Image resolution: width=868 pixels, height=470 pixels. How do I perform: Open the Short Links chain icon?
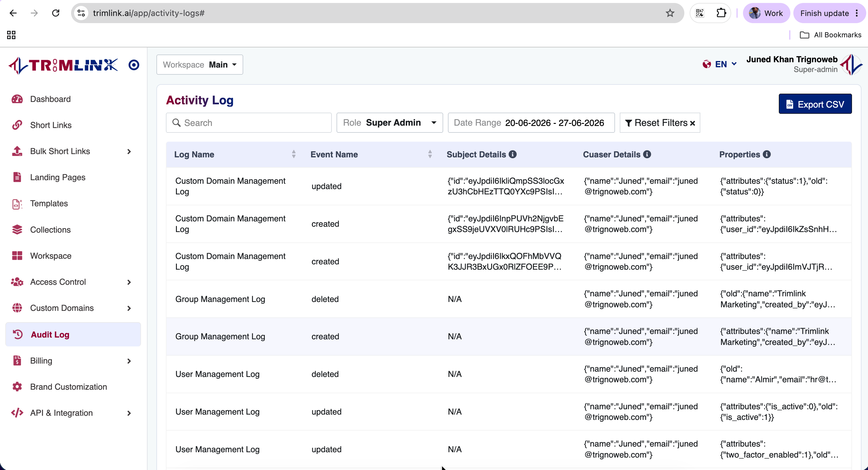pyautogui.click(x=17, y=125)
